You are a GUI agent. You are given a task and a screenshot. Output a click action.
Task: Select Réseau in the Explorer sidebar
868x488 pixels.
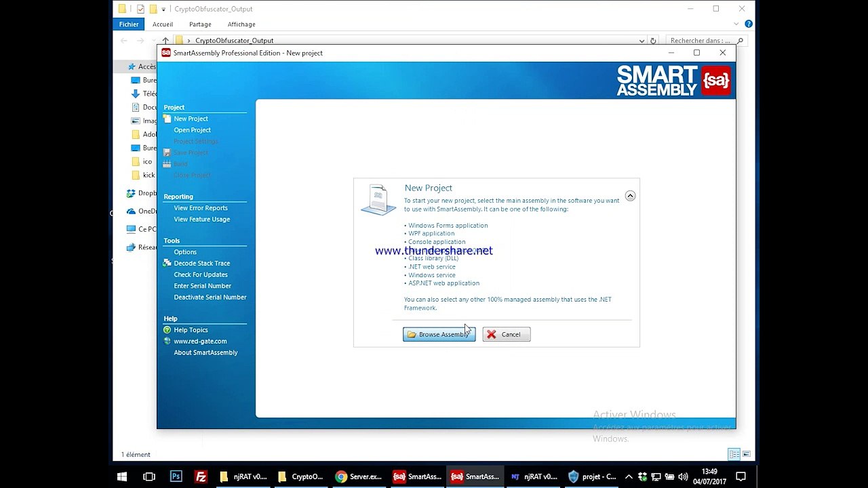click(x=142, y=247)
